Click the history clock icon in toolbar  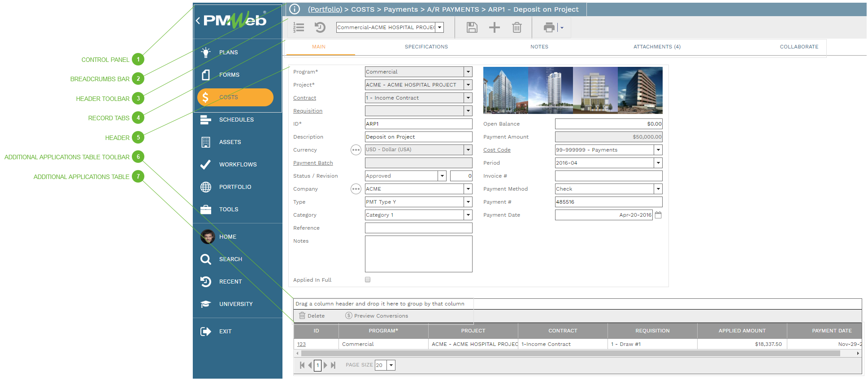click(x=320, y=27)
